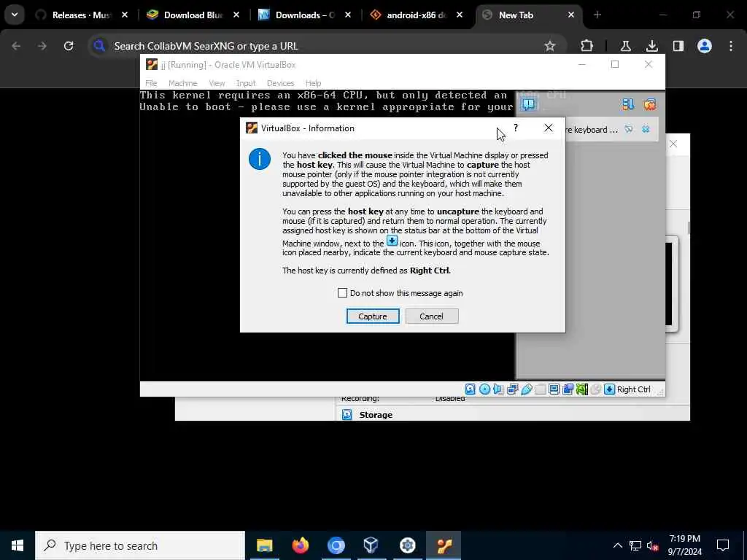Open the Help menu in VirtualBox
The image size is (747, 560).
pyautogui.click(x=313, y=83)
